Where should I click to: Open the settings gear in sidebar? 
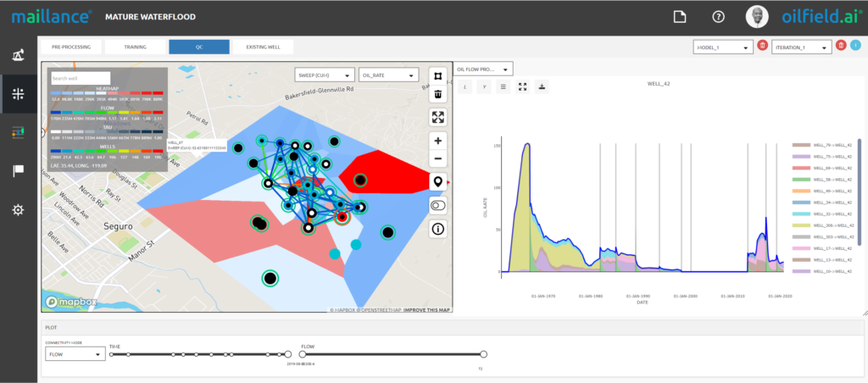[x=19, y=210]
